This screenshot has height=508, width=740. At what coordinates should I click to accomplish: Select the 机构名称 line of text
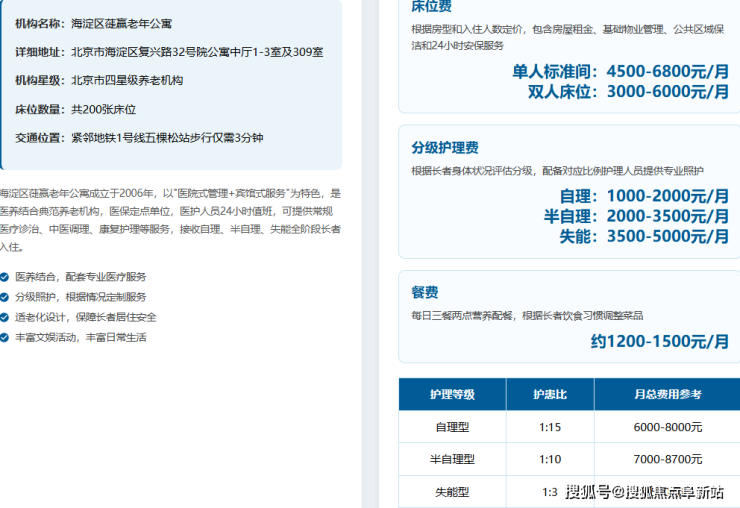coord(93,24)
